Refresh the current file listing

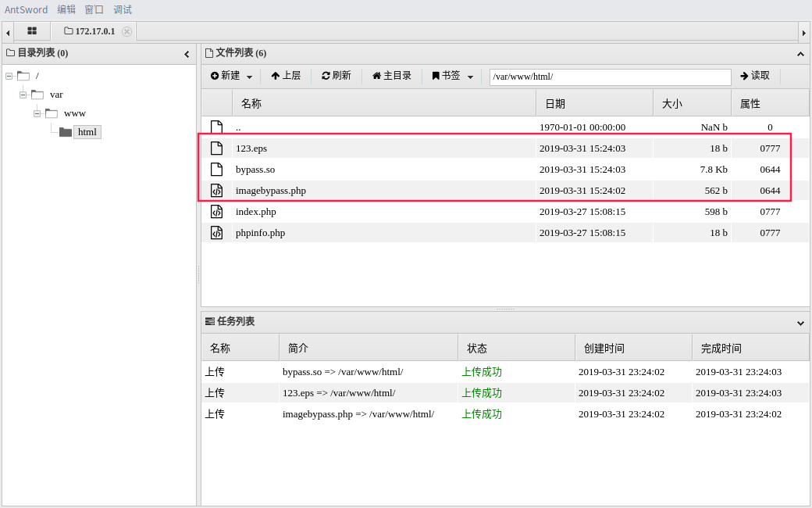coord(336,75)
